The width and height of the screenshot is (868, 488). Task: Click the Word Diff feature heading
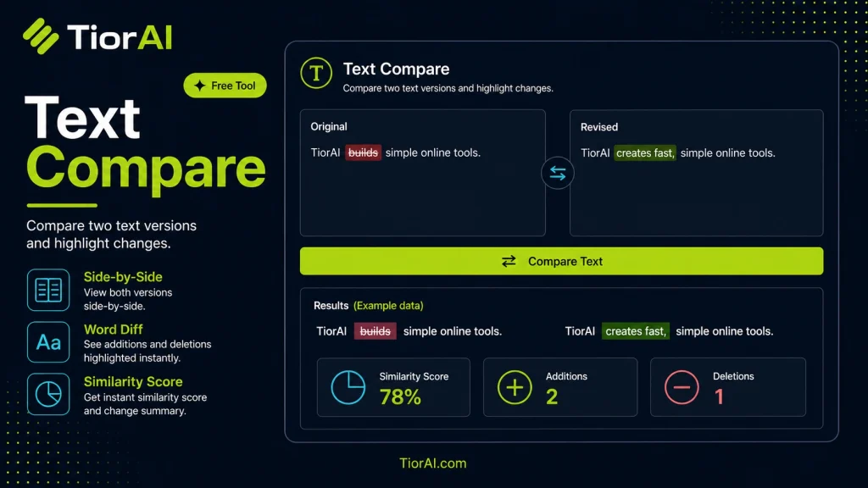point(114,330)
